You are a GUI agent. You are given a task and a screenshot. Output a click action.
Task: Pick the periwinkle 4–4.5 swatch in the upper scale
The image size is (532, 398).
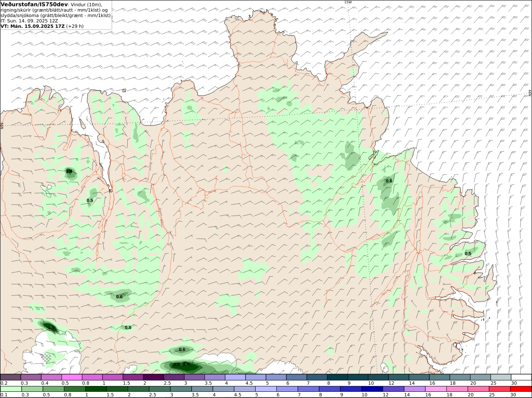pyautogui.click(x=235, y=377)
